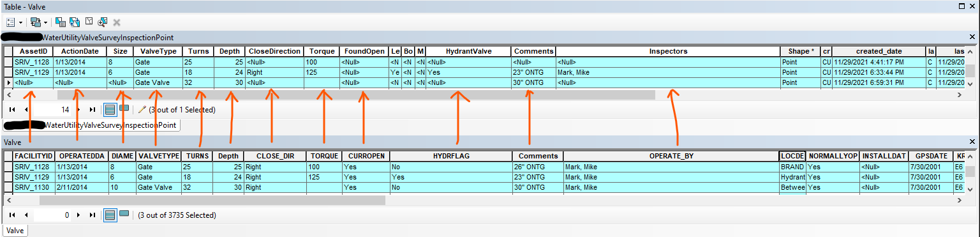Click the grayed Delete Selected X icon
Viewport: 980px width, 237px height.
click(x=117, y=22)
